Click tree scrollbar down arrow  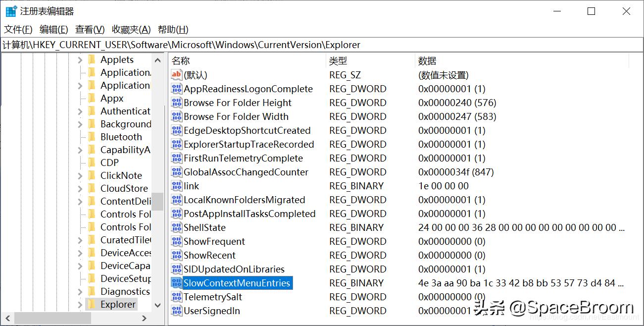[158, 305]
